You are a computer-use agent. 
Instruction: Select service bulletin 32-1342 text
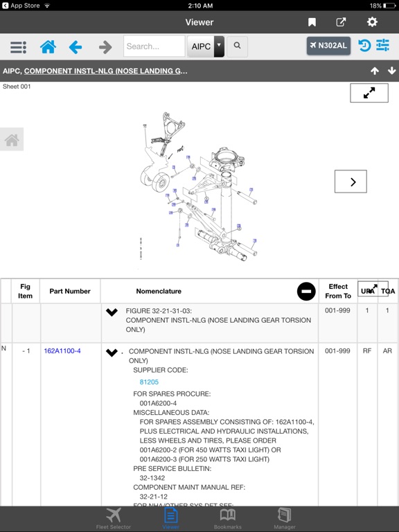coord(152,478)
